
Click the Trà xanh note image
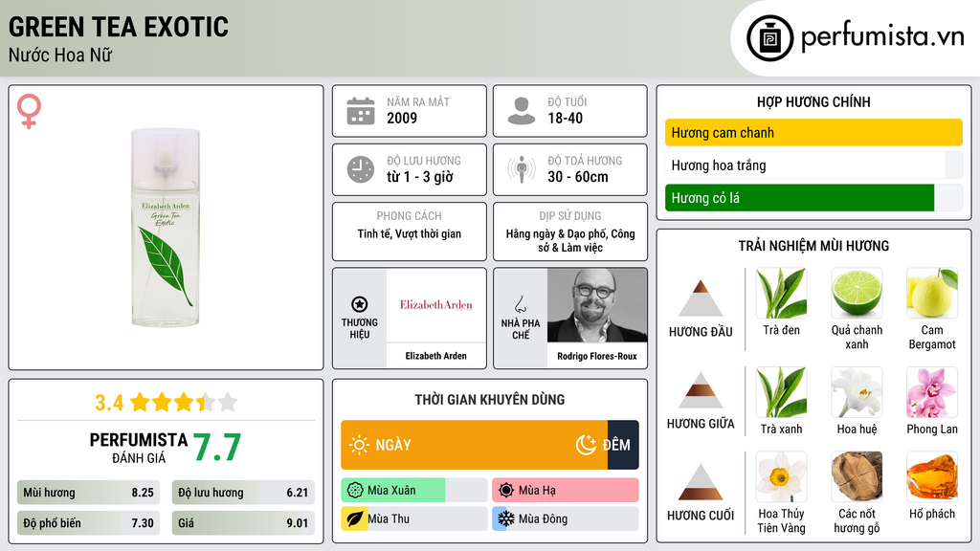(x=781, y=392)
